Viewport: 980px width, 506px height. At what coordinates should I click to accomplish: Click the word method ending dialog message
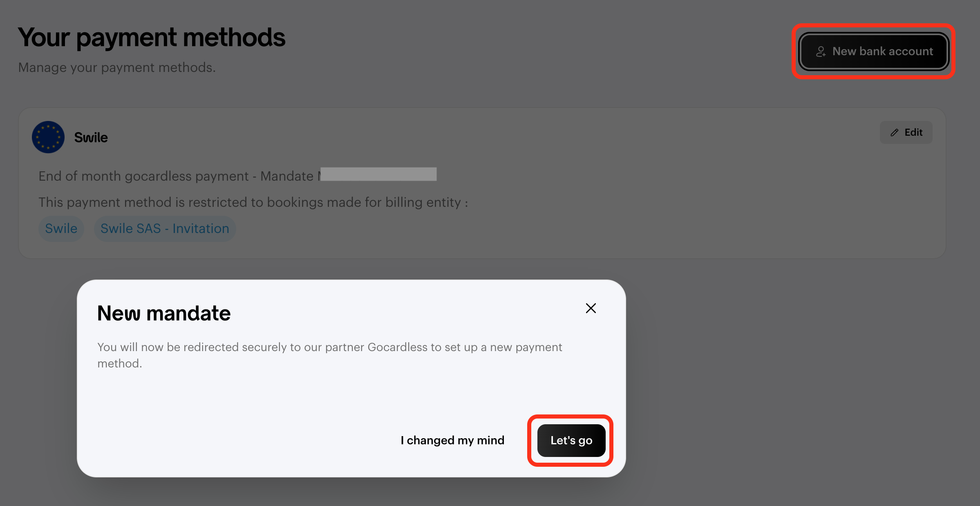[120, 363]
